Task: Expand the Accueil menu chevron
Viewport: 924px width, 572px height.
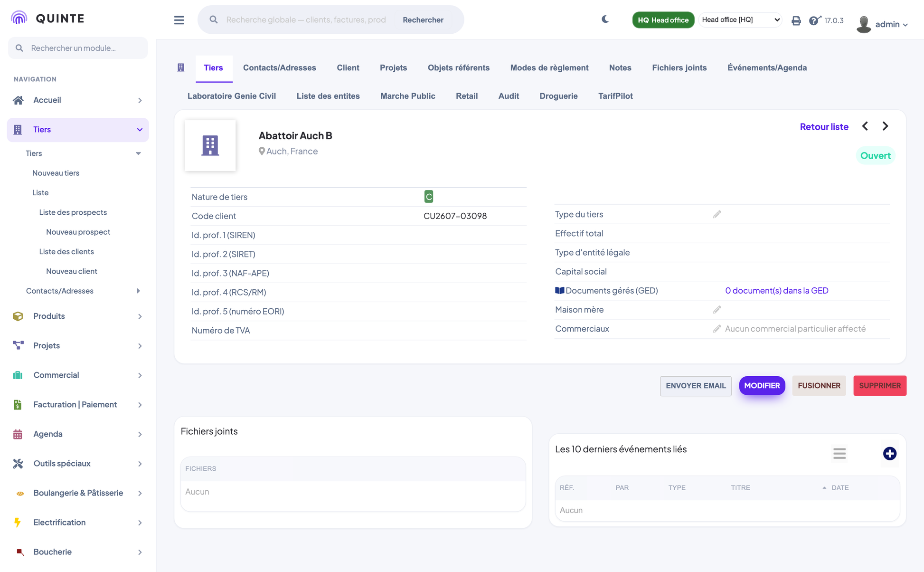Action: point(140,100)
